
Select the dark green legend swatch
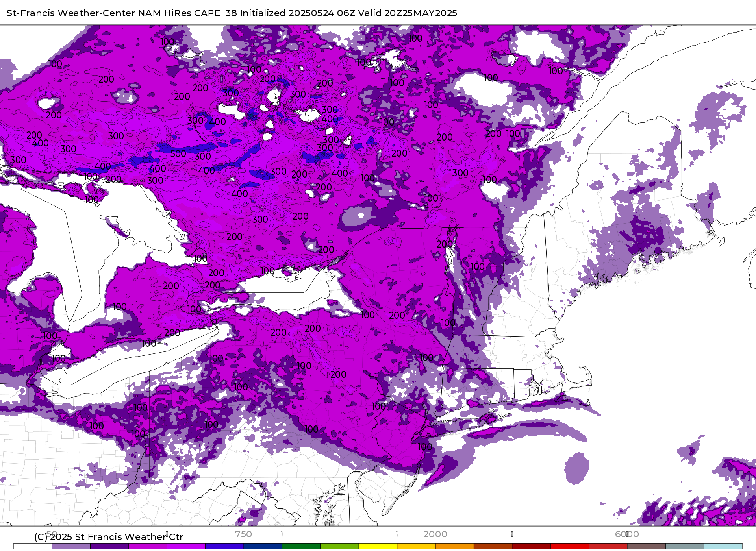(x=301, y=546)
